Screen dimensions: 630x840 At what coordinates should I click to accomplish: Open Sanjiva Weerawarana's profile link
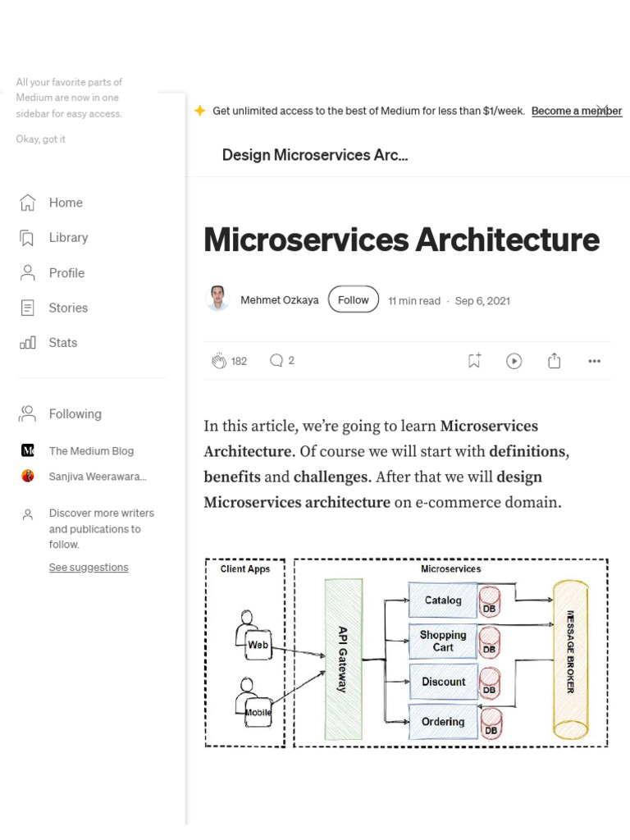98,477
